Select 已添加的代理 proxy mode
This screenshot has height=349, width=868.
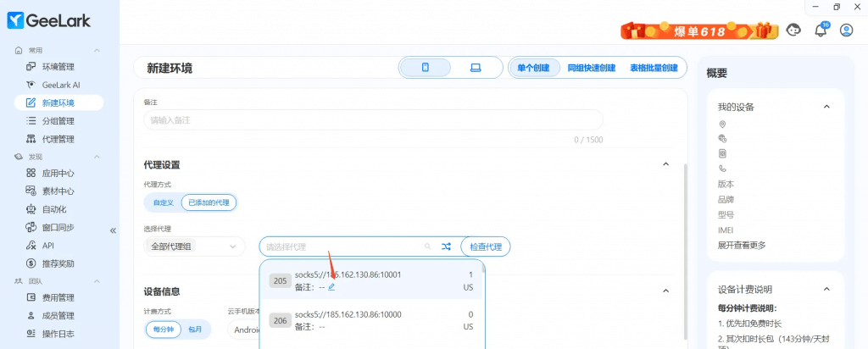[209, 202]
